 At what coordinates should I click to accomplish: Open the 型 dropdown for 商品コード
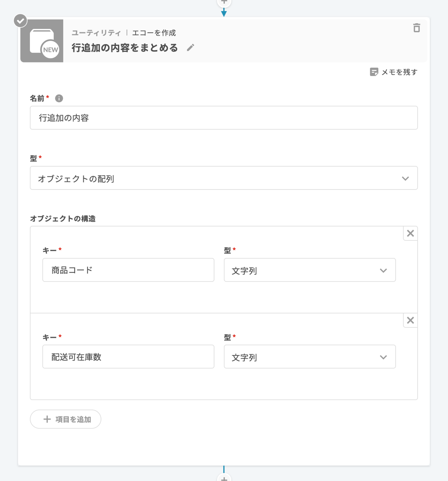309,270
